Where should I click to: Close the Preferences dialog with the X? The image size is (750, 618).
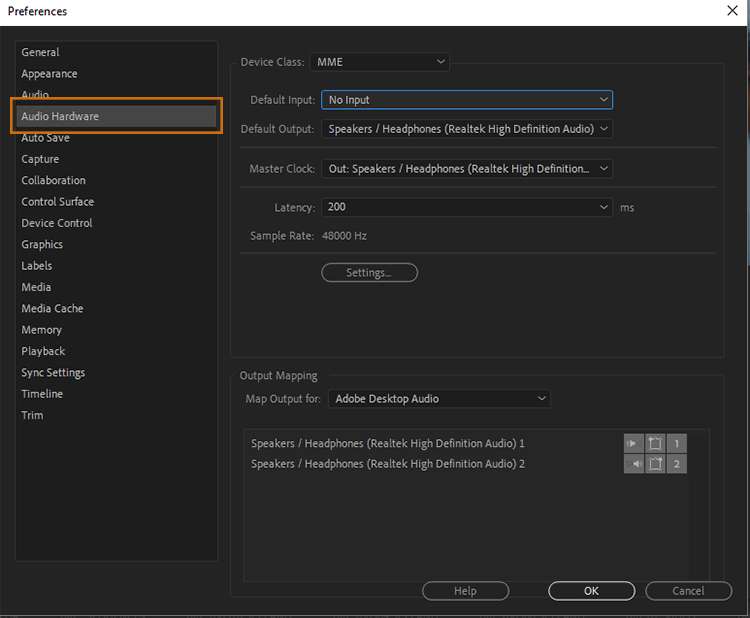731,11
